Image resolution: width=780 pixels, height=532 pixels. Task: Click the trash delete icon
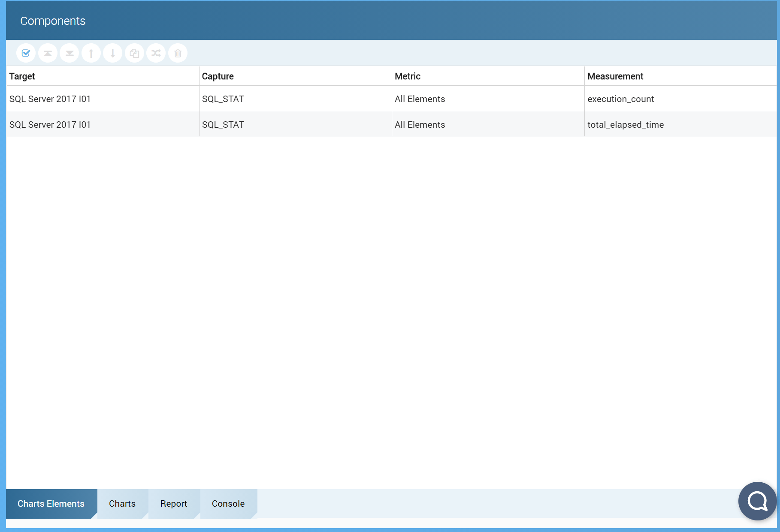point(178,53)
